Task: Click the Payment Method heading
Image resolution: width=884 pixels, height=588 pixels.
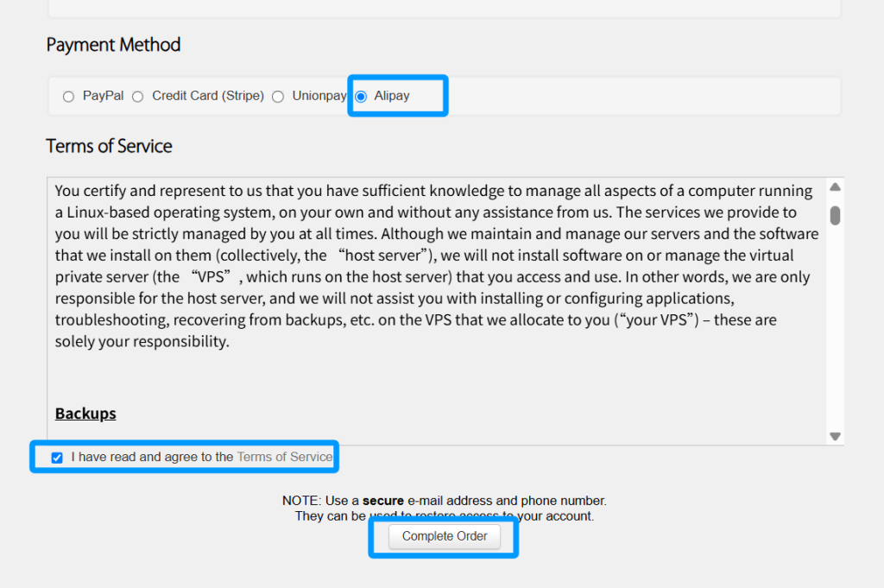Action: point(113,45)
